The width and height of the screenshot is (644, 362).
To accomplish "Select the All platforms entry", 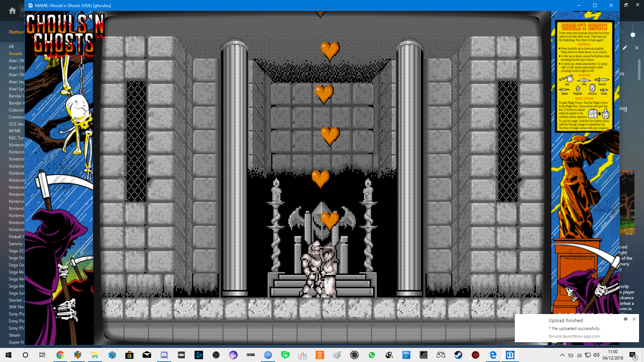I will pos(11,47).
